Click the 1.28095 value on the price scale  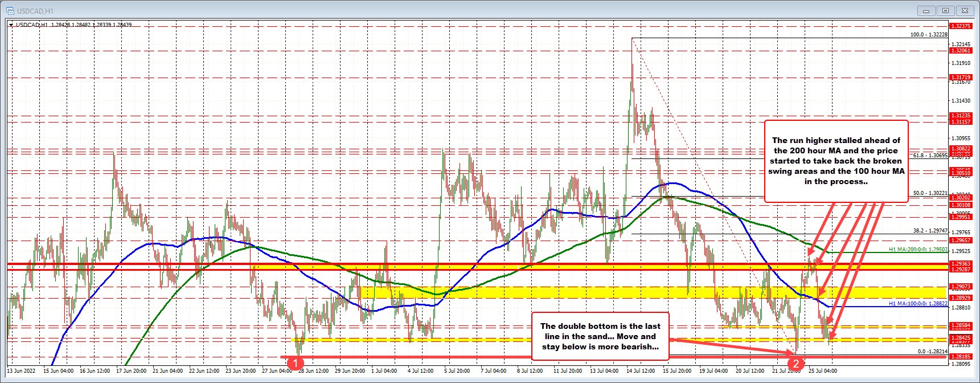(961, 364)
